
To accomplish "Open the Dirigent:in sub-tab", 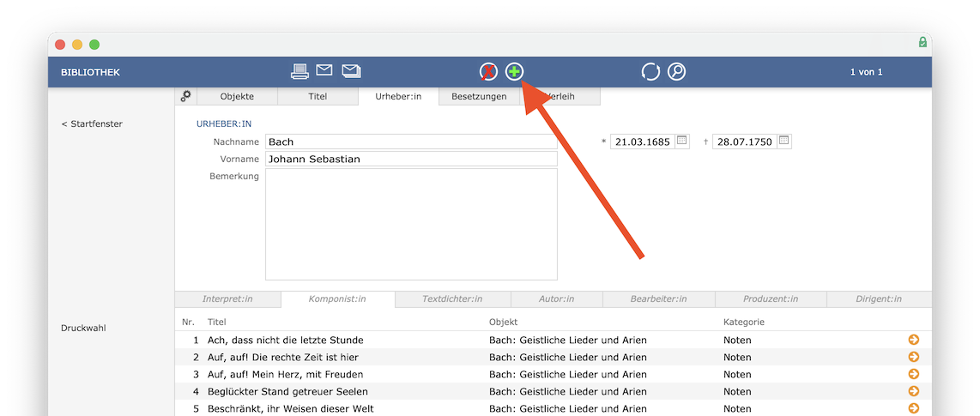I will [879, 299].
